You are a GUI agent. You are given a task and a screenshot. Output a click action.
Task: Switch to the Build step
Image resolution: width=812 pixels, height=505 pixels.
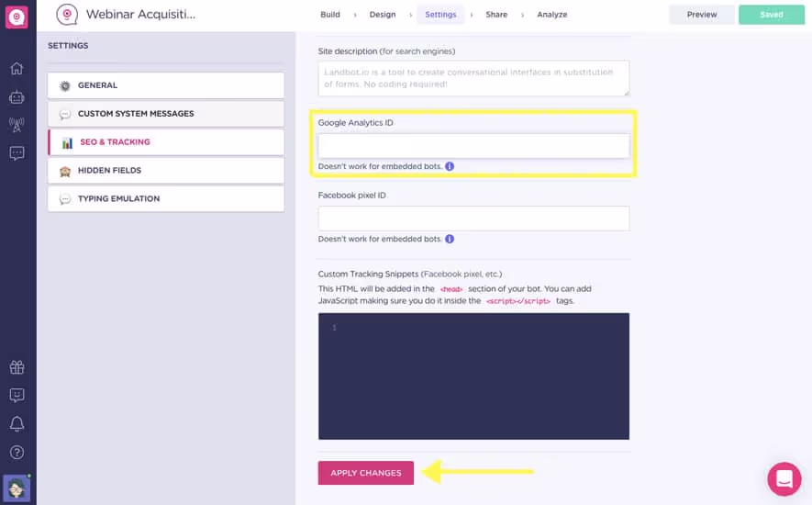click(330, 15)
